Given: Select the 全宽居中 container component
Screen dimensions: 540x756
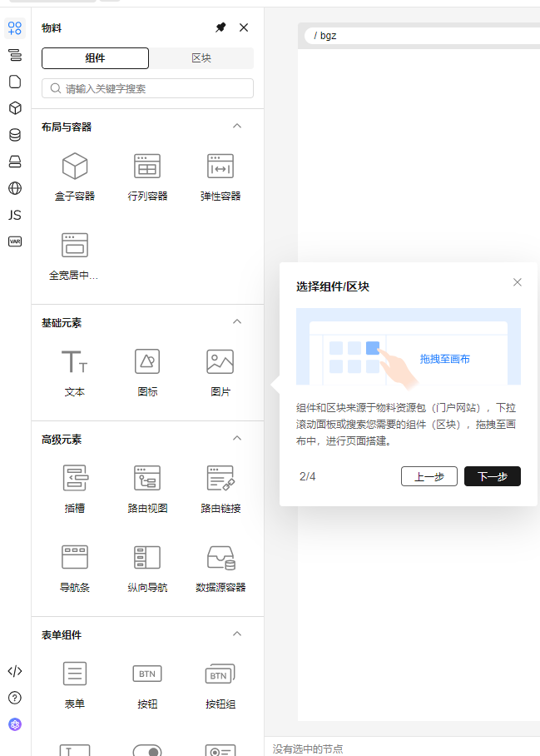Looking at the screenshot, I should (75, 256).
